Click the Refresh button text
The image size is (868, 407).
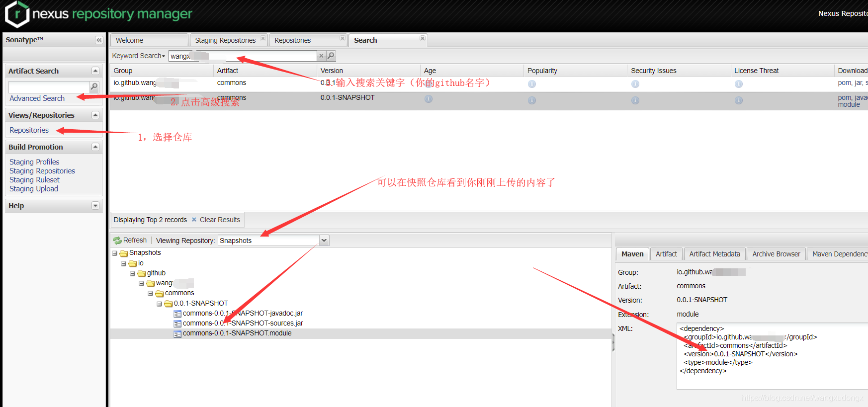coord(135,240)
